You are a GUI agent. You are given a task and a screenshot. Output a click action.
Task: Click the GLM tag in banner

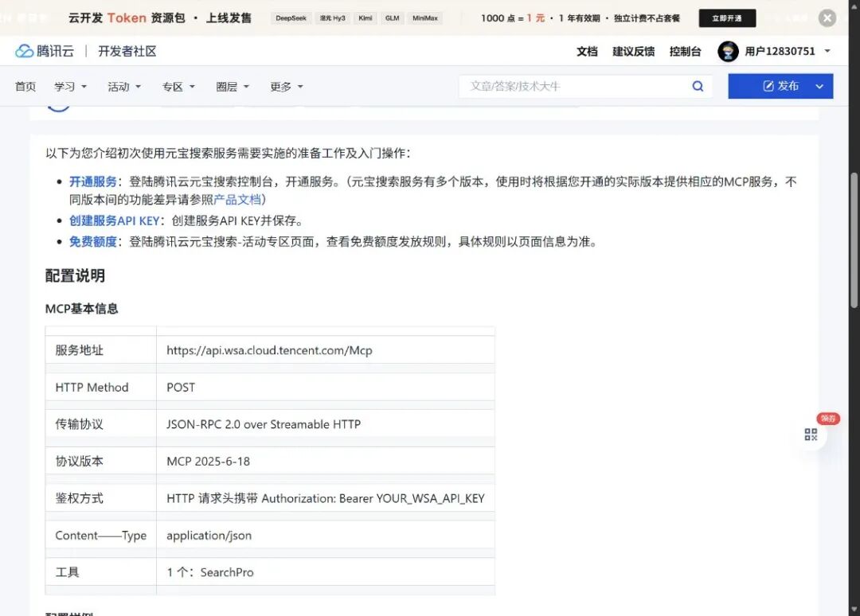pyautogui.click(x=392, y=18)
